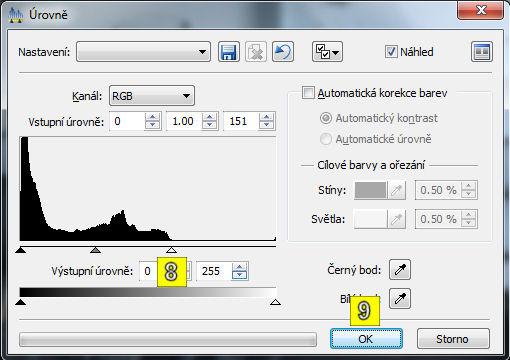Click the Světla white color swatch

[x=371, y=219]
